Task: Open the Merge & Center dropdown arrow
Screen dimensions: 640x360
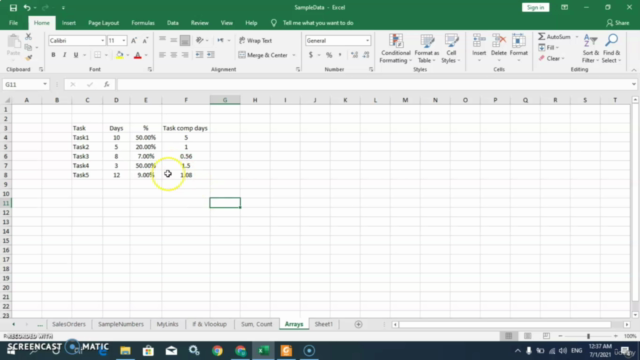Action: [x=293, y=55]
